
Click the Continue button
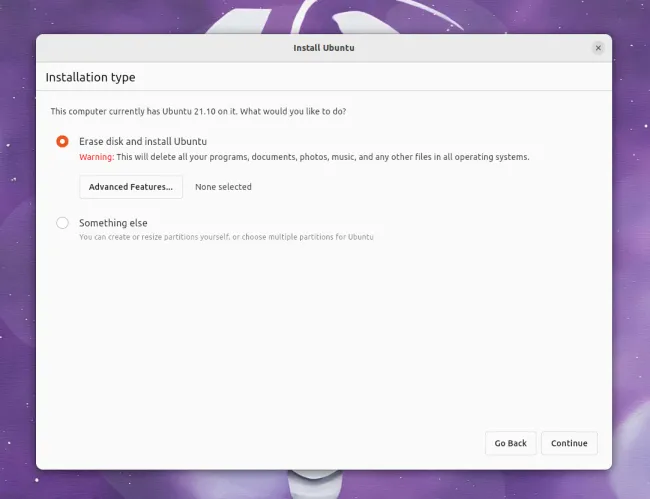(x=569, y=443)
